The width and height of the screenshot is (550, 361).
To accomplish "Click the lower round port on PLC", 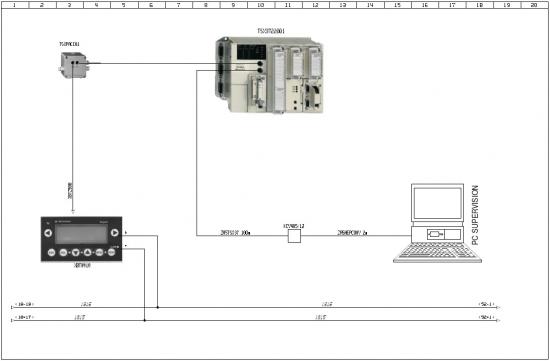I will pyautogui.click(x=260, y=71).
